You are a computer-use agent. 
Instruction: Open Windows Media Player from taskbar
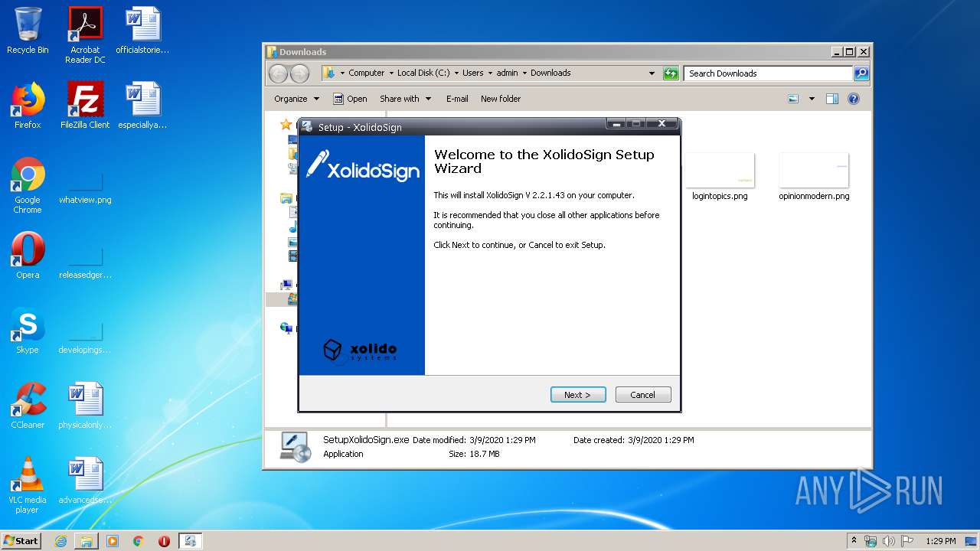(x=113, y=541)
